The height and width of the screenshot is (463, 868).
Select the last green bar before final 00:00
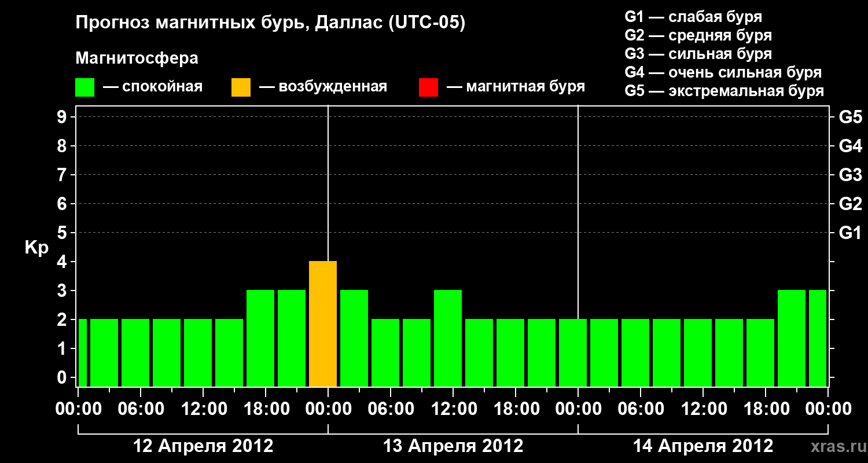click(x=818, y=339)
